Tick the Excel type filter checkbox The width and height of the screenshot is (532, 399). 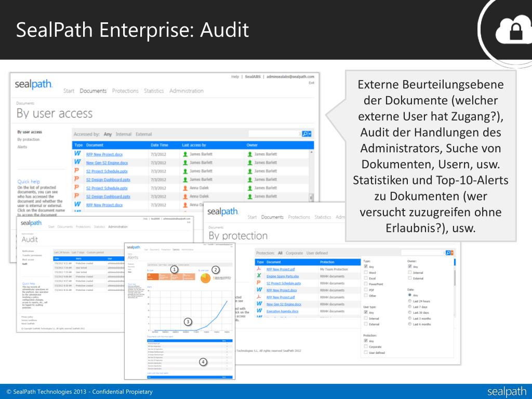[366, 278]
